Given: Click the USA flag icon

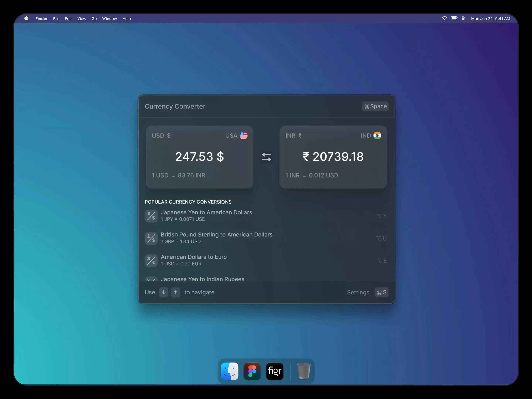Looking at the screenshot, I should pyautogui.click(x=243, y=135).
